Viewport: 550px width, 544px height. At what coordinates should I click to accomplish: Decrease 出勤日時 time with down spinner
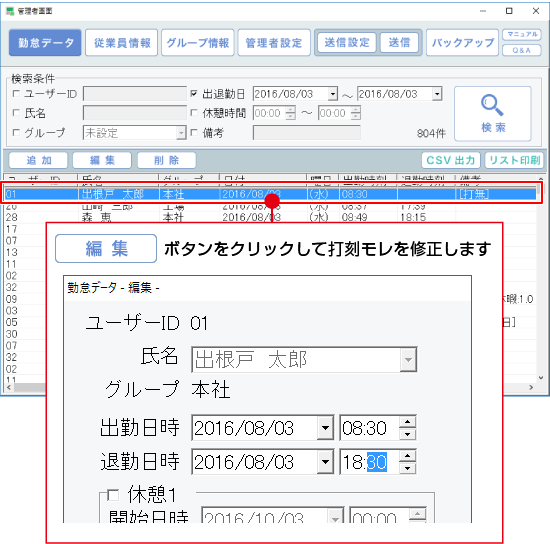point(407,434)
